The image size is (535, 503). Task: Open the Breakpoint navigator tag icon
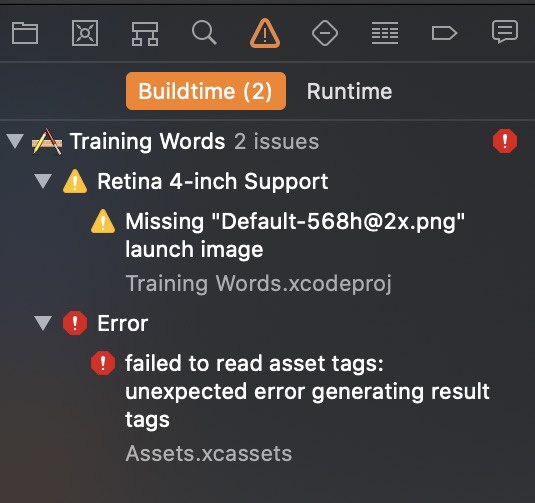(x=444, y=33)
